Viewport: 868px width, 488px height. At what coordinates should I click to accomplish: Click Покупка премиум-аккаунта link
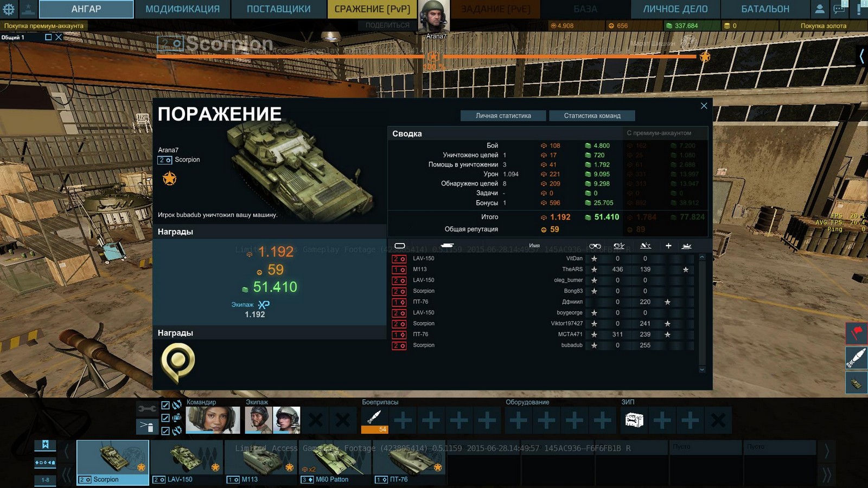[44, 25]
